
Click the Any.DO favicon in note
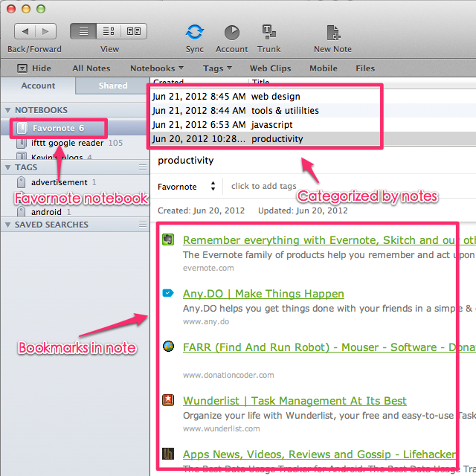click(168, 293)
